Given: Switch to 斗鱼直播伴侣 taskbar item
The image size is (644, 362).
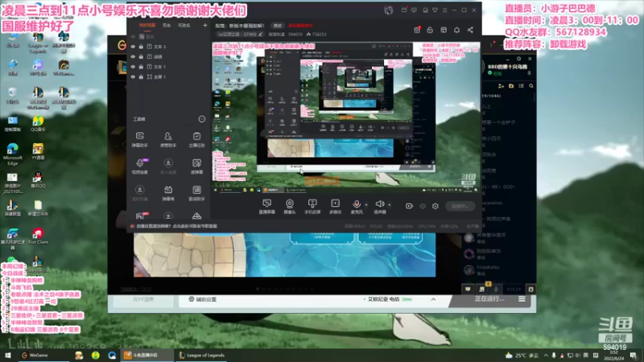Looking at the screenshot, I should point(146,356).
